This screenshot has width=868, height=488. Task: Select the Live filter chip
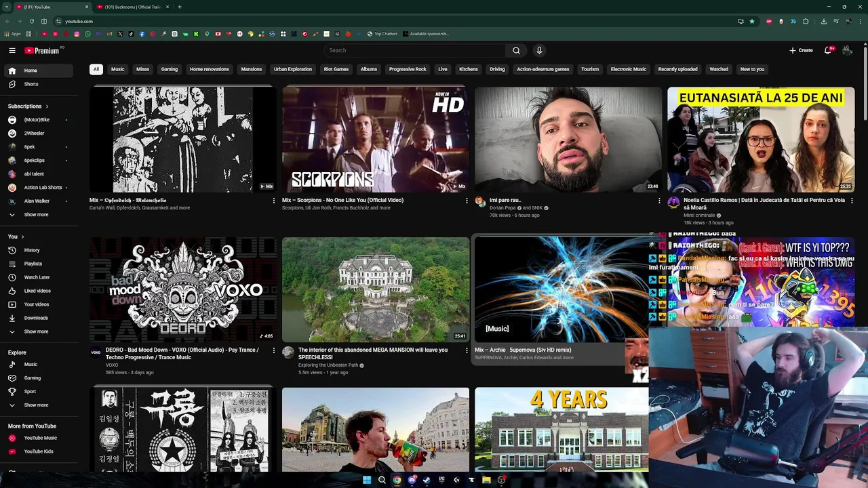(443, 69)
